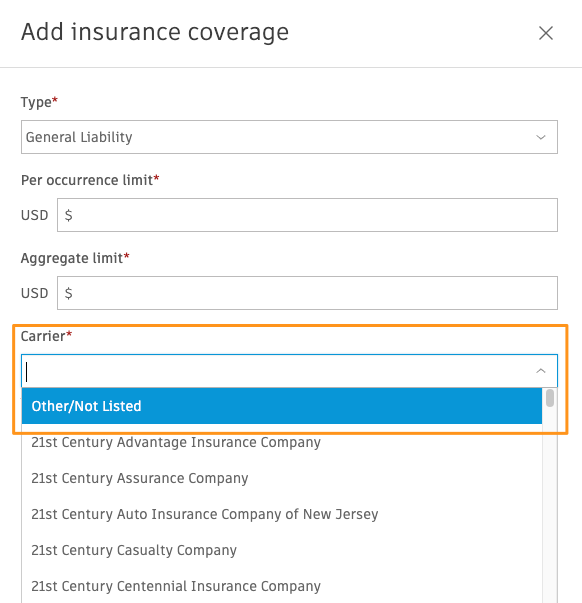Click the USD currency label beside Aggregate limit
Screen dimensions: 582x603
coord(35,293)
